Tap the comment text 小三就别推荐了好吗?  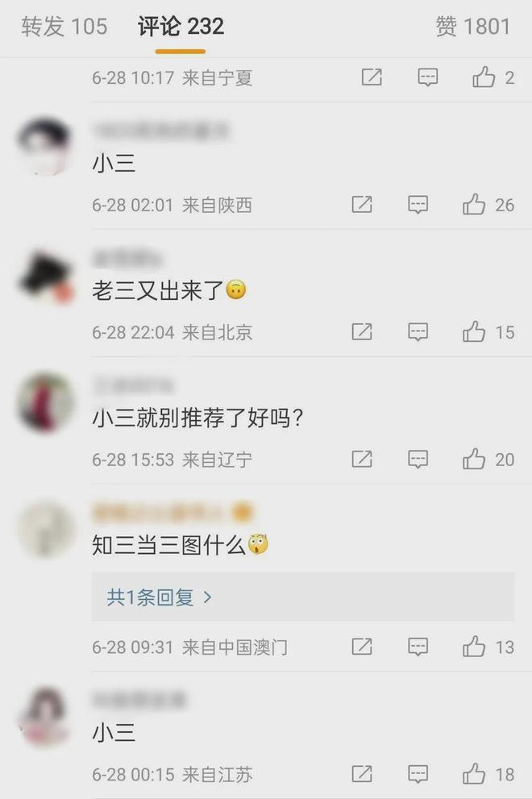coord(197,418)
